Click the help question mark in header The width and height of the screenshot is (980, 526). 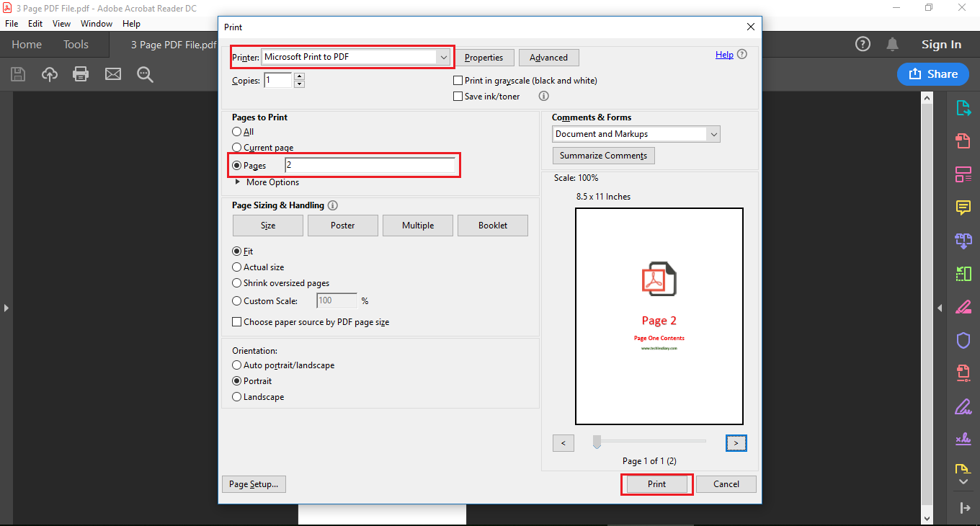(x=863, y=44)
